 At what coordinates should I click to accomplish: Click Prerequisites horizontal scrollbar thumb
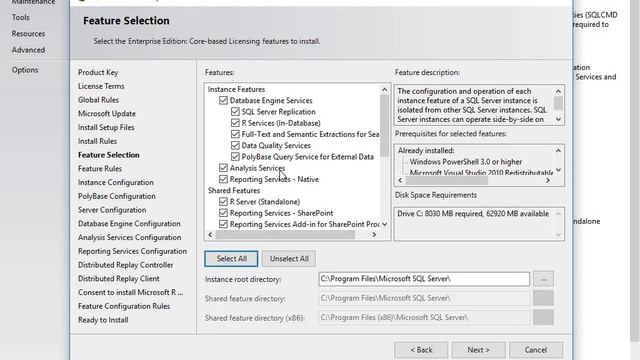click(447, 180)
